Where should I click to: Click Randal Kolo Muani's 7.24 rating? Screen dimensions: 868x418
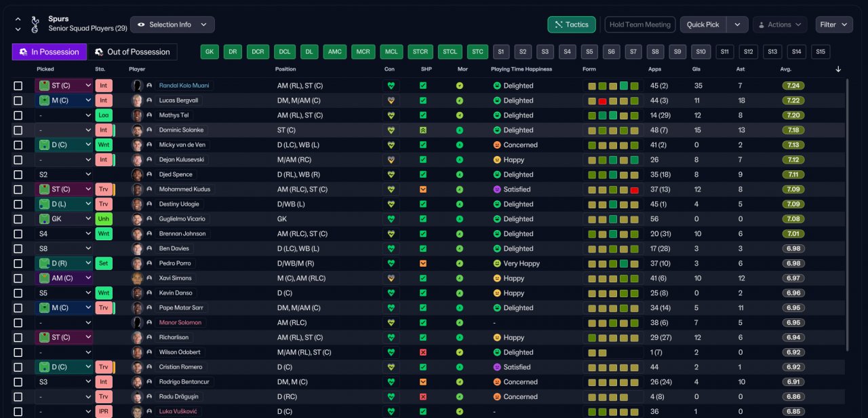point(793,85)
